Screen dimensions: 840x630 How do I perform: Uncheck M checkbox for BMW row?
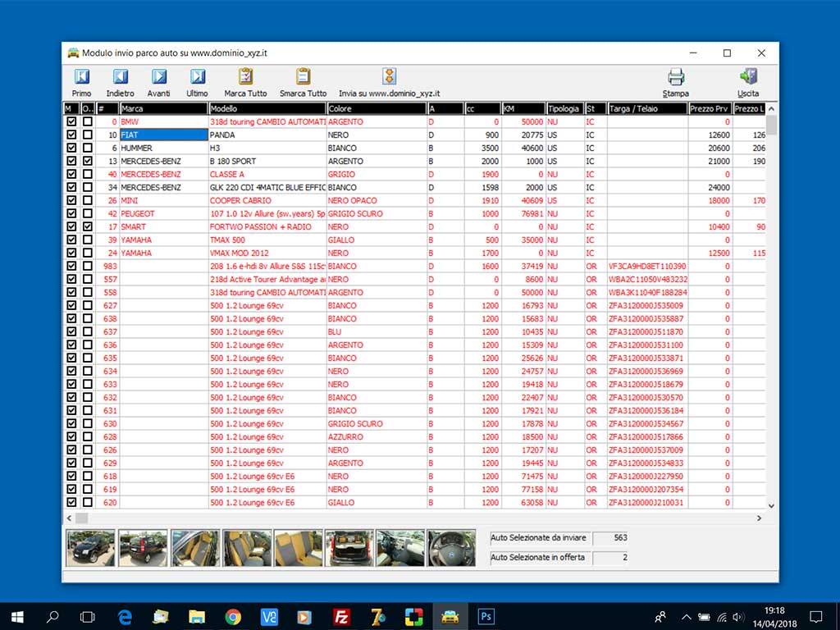click(71, 121)
